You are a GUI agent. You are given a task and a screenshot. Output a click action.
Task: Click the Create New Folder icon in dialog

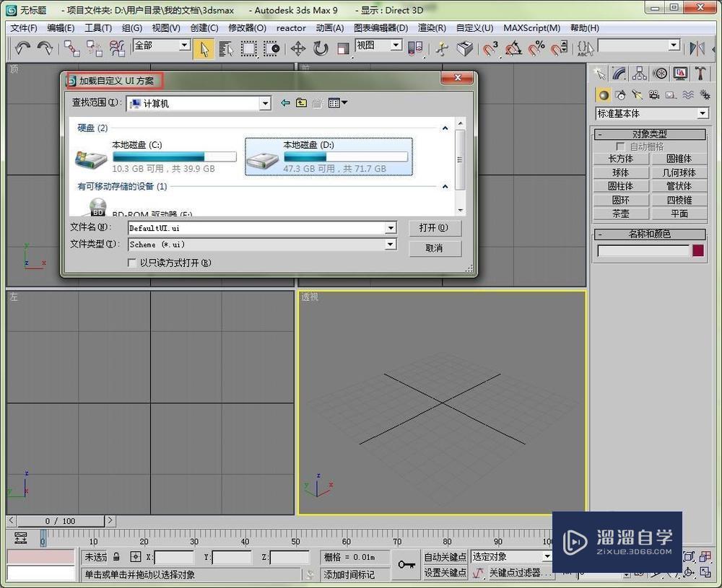[x=316, y=102]
